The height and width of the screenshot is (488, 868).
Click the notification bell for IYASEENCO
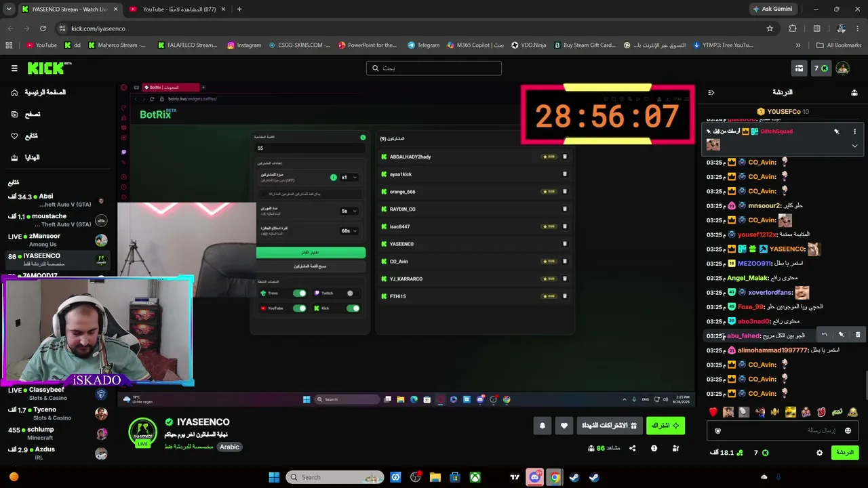click(x=542, y=426)
